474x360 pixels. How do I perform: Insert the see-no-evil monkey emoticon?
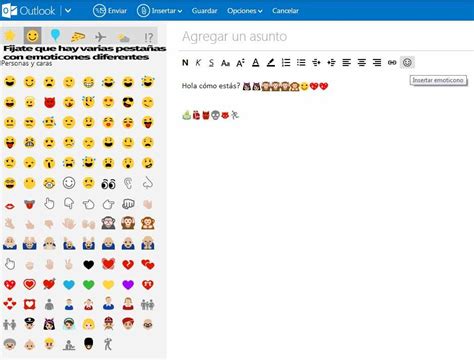coord(108,223)
